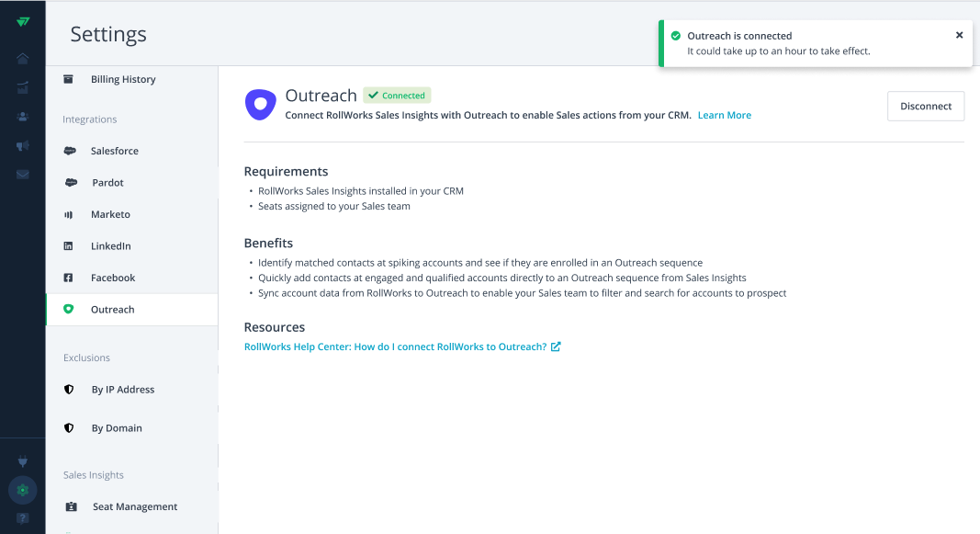Screen dimensions: 980x534
Task: Open the Home icon in left rail
Action: point(22,58)
